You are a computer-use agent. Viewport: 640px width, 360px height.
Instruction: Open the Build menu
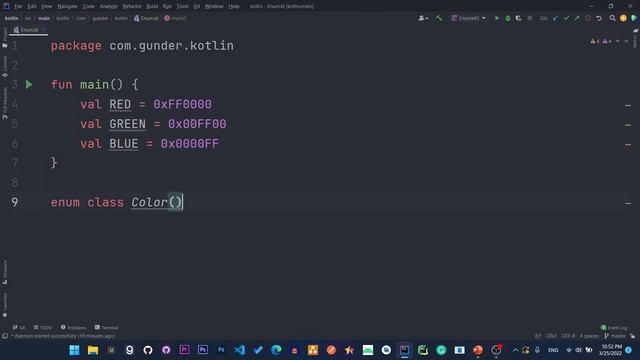tap(152, 6)
